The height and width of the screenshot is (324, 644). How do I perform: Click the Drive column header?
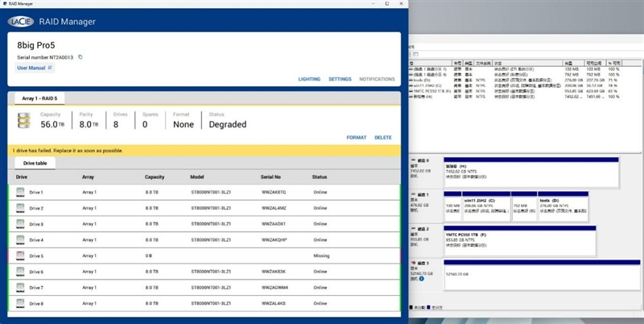22,177
